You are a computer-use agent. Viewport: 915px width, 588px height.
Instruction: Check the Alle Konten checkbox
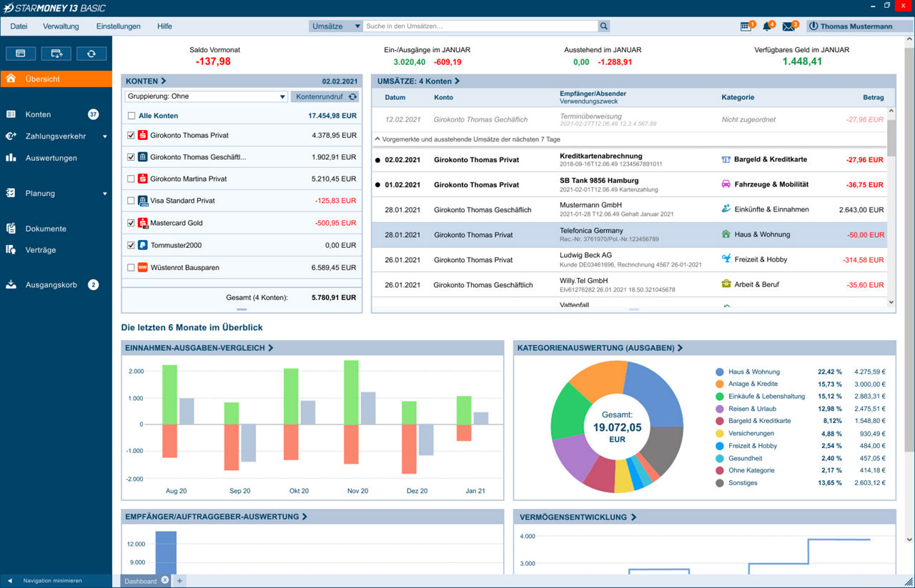point(131,116)
